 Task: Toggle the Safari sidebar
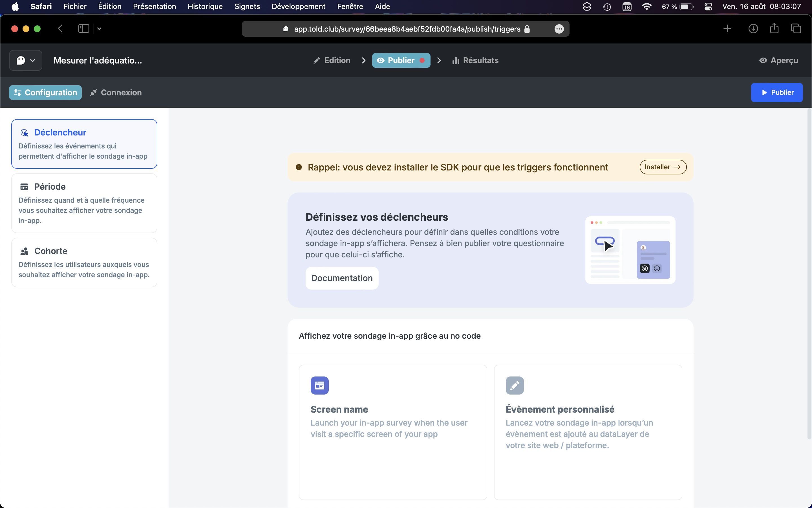[x=83, y=29]
